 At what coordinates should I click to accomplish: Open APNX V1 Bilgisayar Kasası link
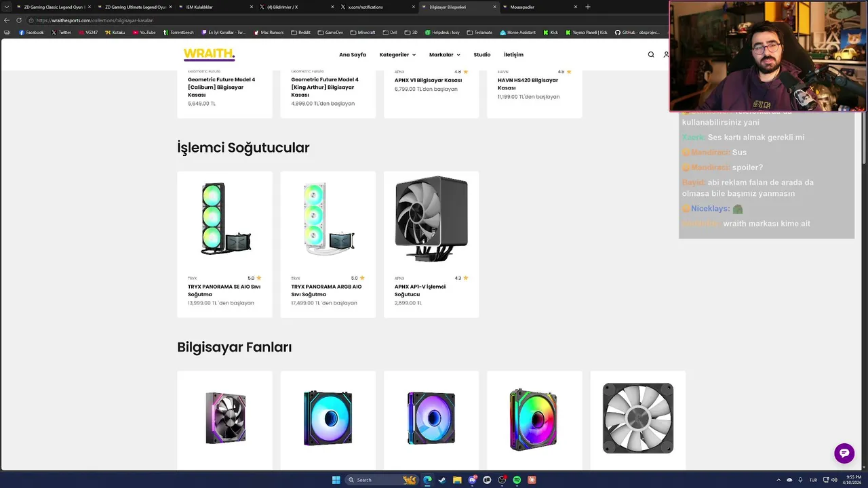428,80
